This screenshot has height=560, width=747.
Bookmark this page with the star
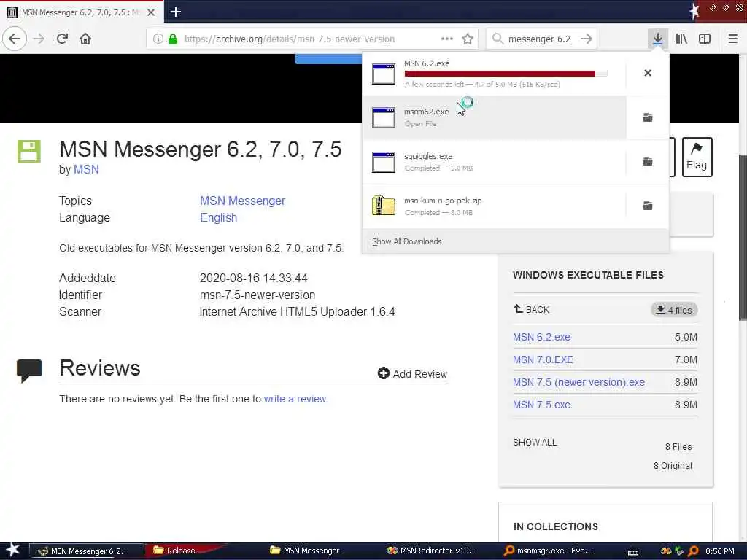(x=468, y=39)
